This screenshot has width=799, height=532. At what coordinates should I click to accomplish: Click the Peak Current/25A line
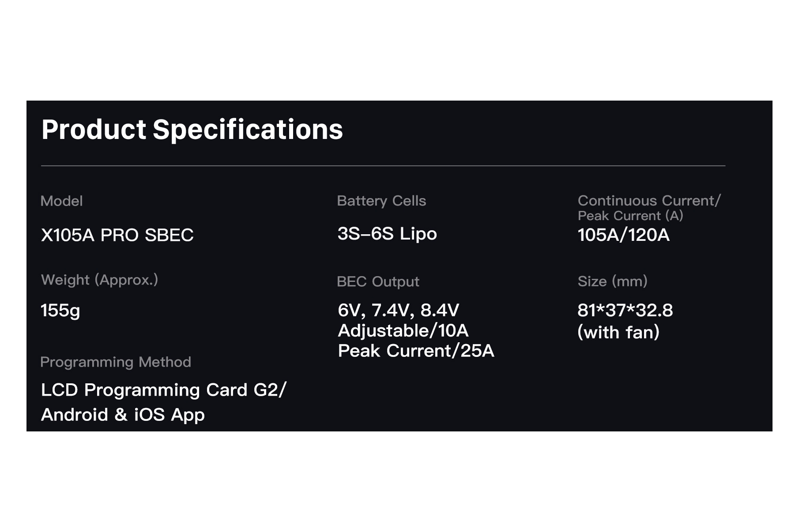[x=416, y=351]
